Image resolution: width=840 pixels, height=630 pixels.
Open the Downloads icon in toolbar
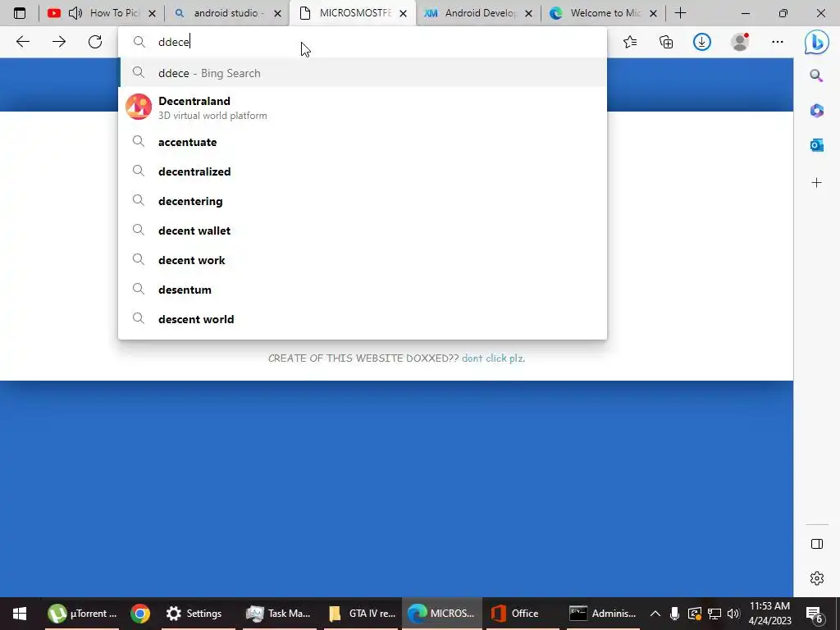(x=702, y=42)
